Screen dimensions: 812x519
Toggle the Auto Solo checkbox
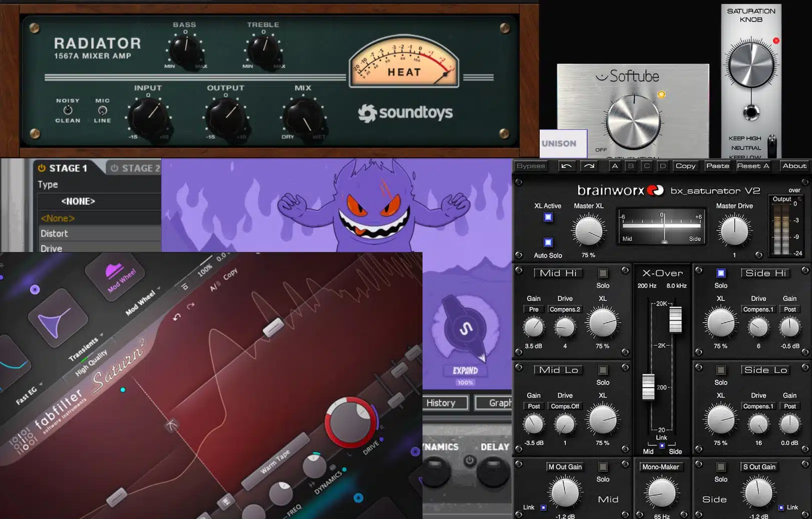point(548,242)
